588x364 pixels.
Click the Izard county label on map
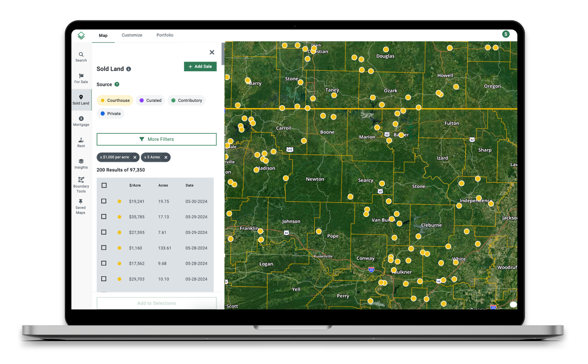click(x=442, y=158)
